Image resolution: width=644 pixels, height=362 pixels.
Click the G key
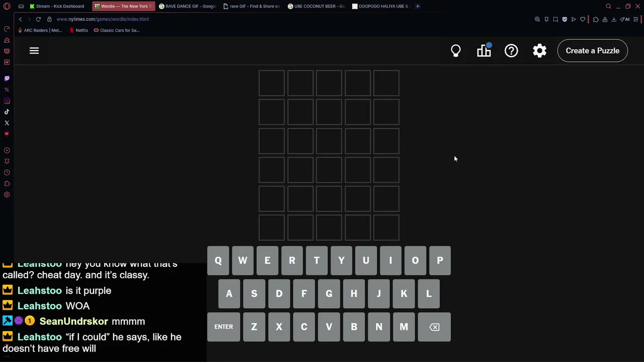click(329, 294)
